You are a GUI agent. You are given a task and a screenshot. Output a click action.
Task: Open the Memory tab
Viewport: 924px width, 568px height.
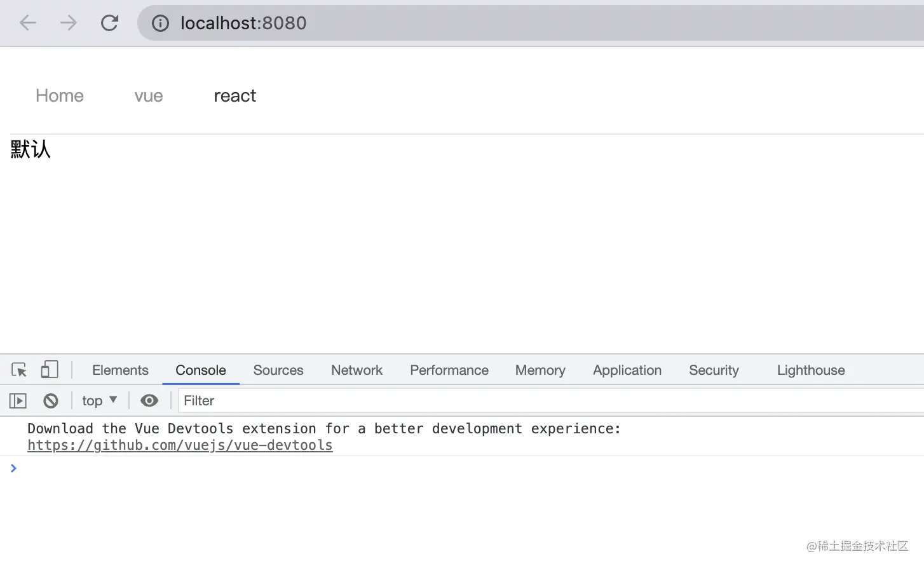[540, 370]
